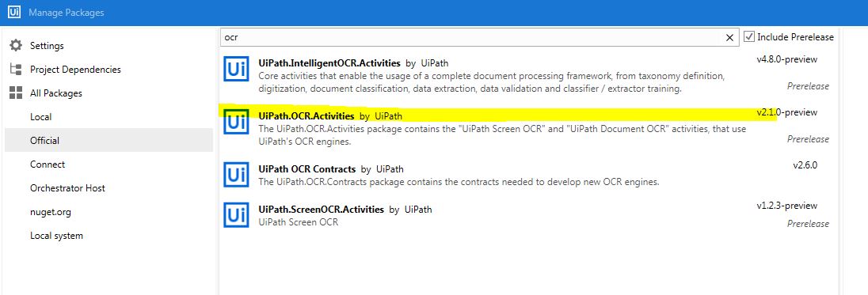Clear the search box with X
The image size is (868, 295).
[729, 37]
